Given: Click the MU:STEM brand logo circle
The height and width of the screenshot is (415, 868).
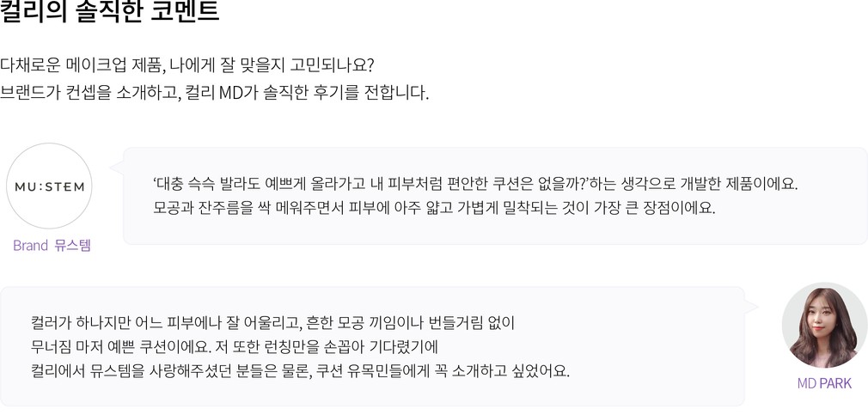Looking at the screenshot, I should coord(49,186).
